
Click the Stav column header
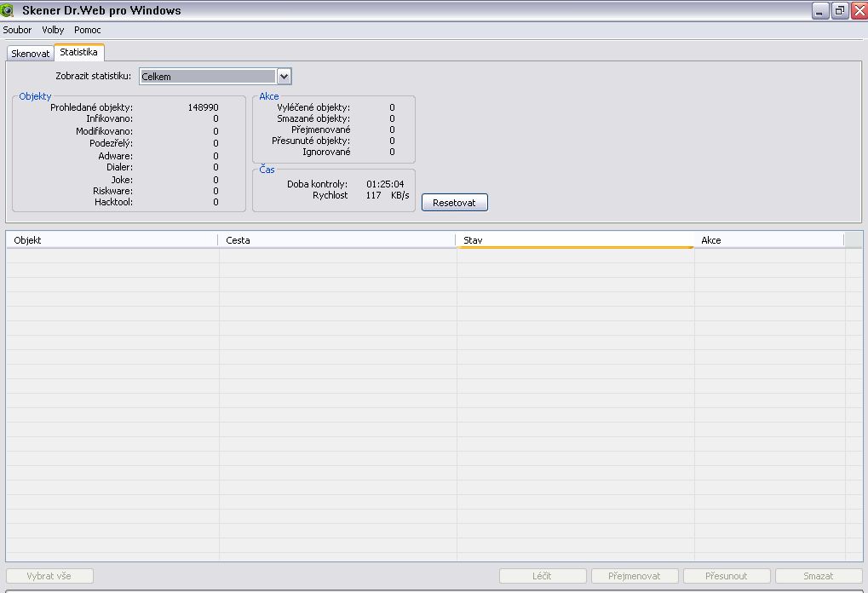click(x=575, y=240)
